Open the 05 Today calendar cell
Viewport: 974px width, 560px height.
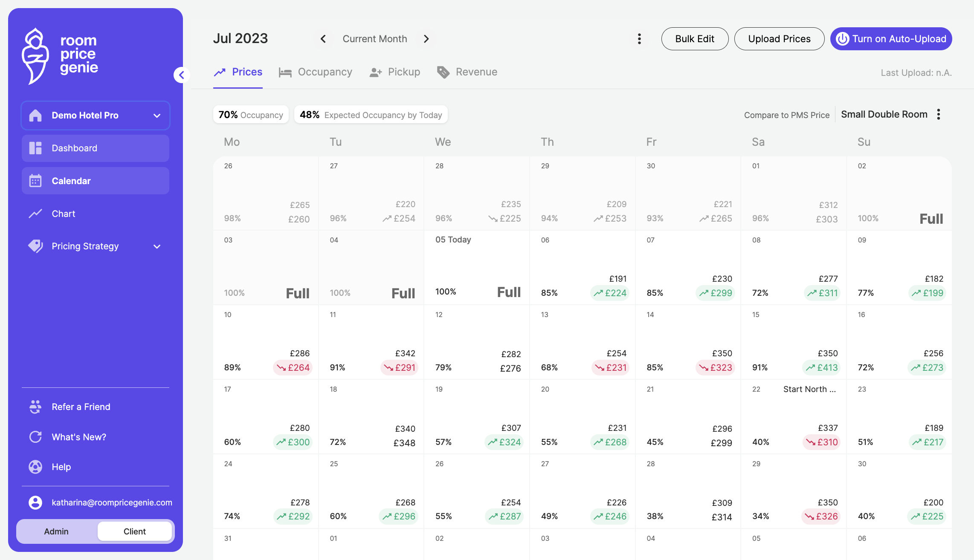click(x=477, y=268)
